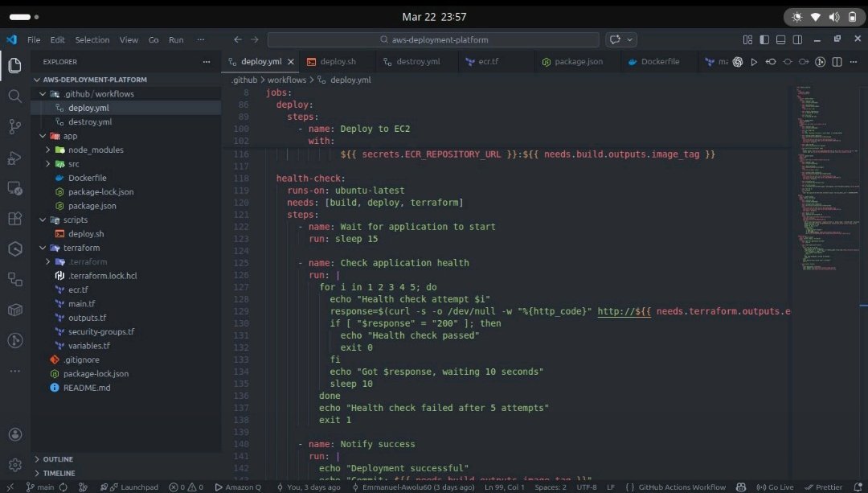Collapse the .github/workflows folder

tap(43, 94)
